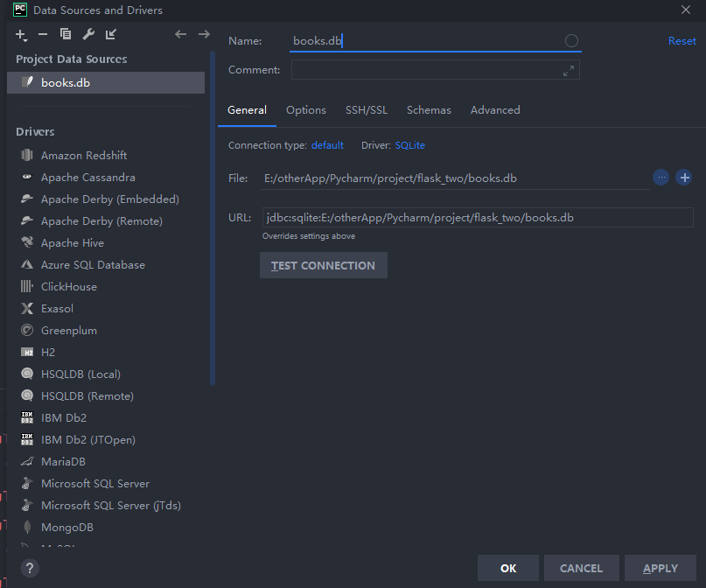Select H2 driver
The image size is (706, 588).
pyautogui.click(x=106, y=352)
